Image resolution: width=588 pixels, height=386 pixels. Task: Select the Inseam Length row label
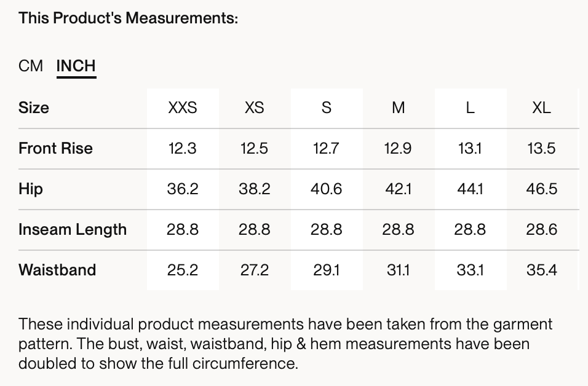pos(73,230)
